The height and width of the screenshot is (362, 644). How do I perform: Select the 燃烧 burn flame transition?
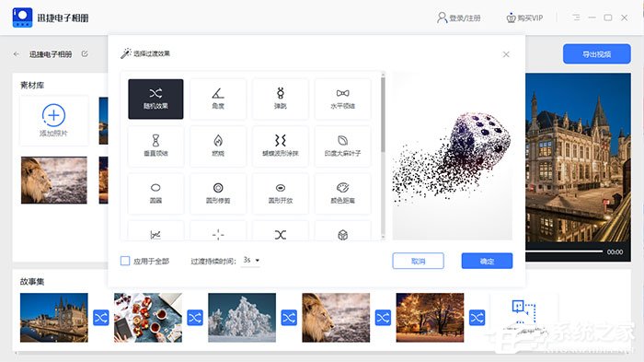[x=218, y=146]
